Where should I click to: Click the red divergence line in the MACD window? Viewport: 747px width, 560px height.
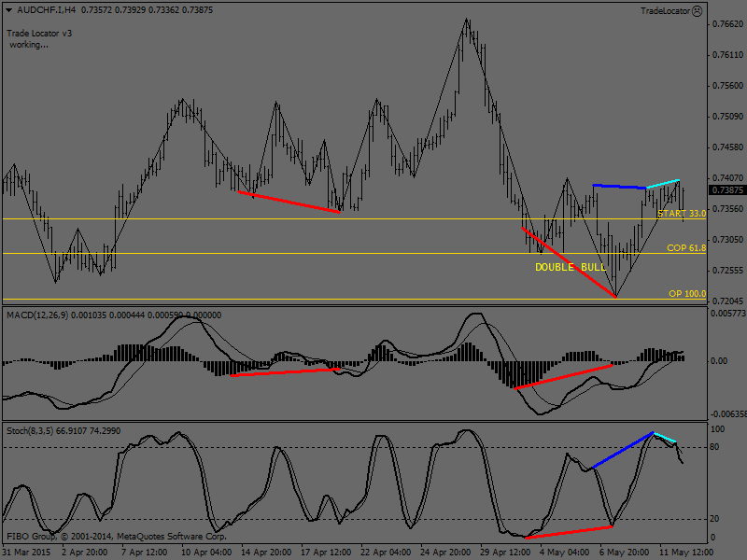563,377
